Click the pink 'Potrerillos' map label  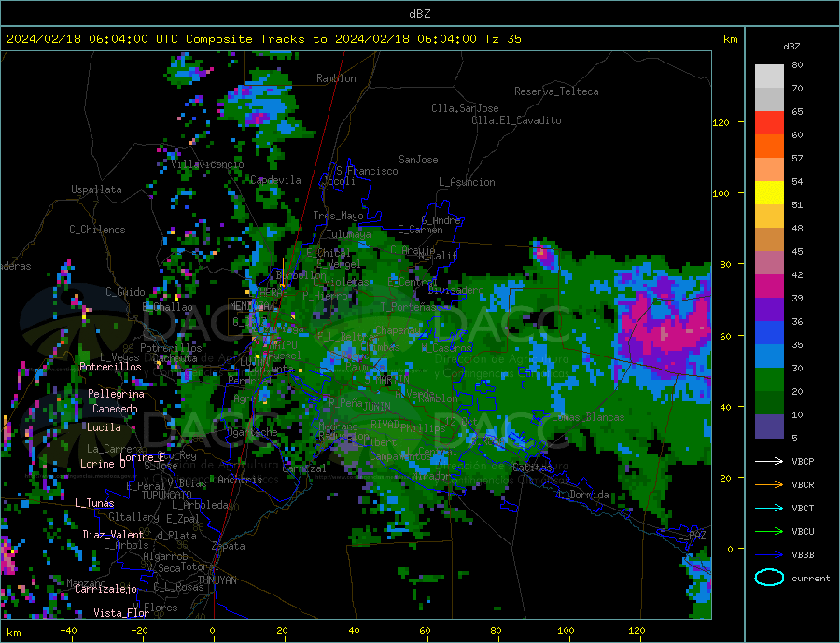[110, 367]
